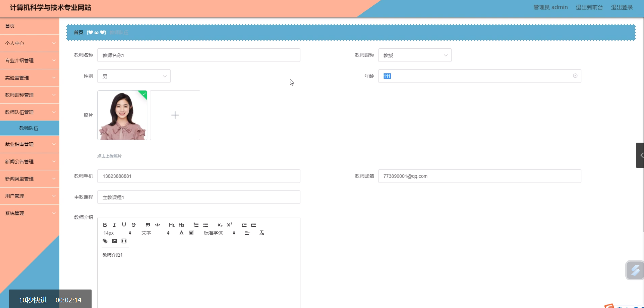Apply superscript formatting
644x308 pixels.
tap(230, 225)
